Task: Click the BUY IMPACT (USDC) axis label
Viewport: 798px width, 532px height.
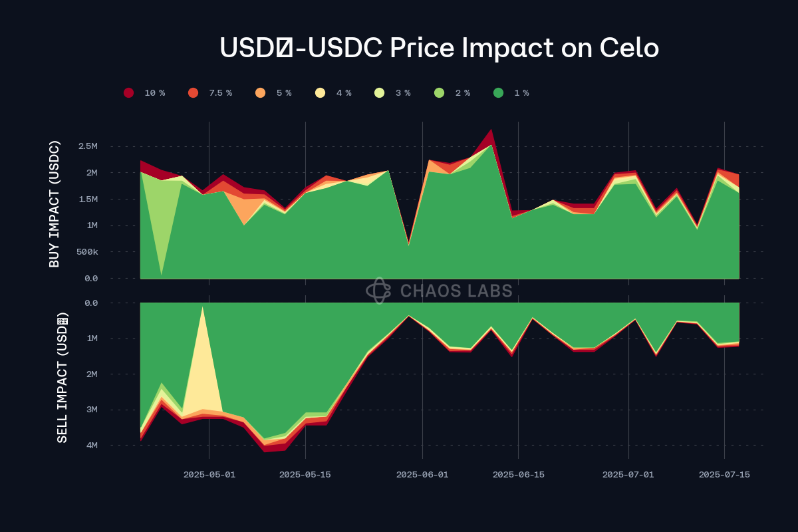Action: 55,204
